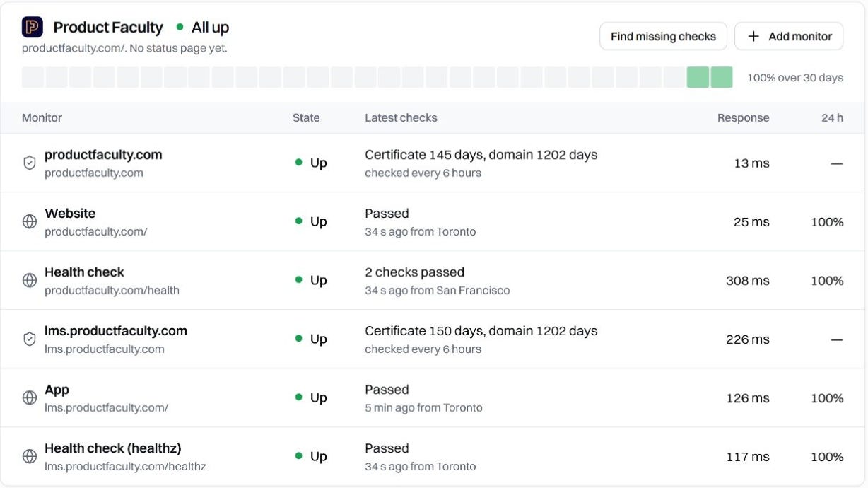The height and width of the screenshot is (488, 868).
Task: Open the Website monitor
Action: [434, 222]
